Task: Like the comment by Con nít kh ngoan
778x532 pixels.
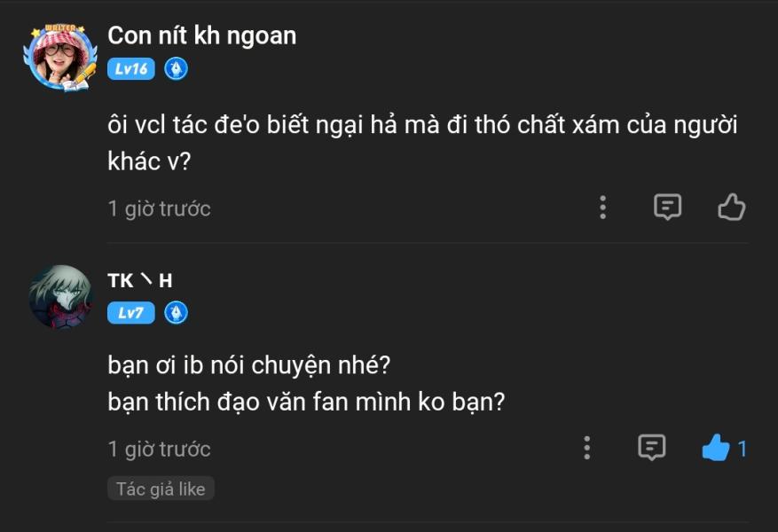Action: (732, 207)
